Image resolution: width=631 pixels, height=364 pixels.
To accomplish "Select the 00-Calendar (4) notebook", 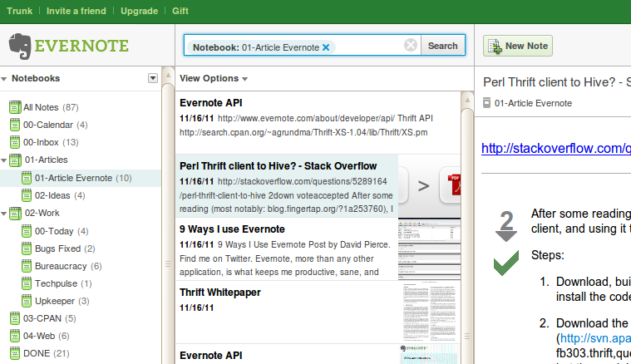I will (x=81, y=125).
